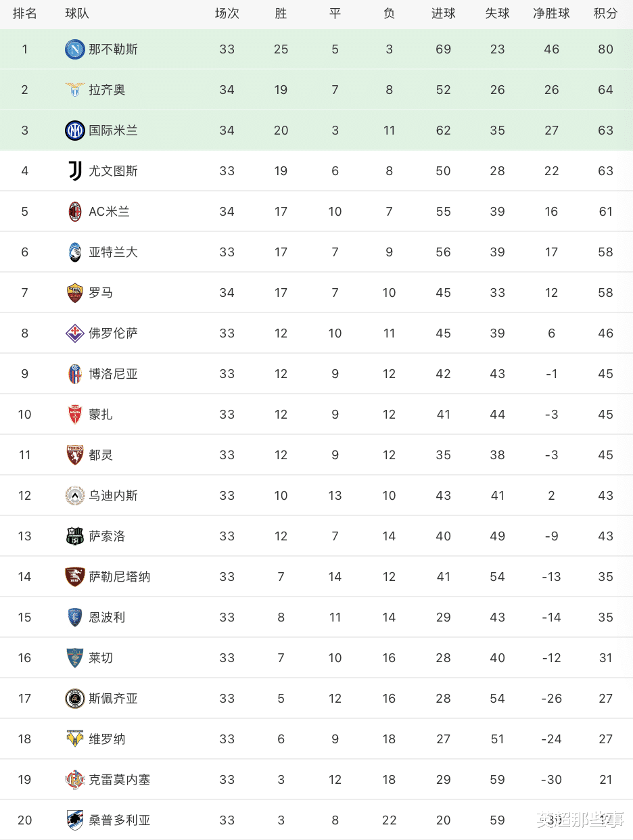Open the Torino bull crest icon

75,455
